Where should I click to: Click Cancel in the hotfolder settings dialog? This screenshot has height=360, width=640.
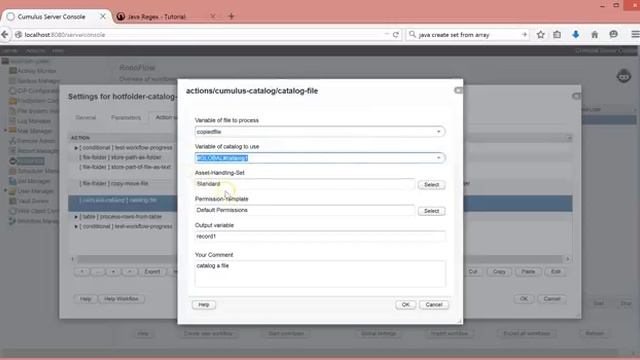click(552, 299)
